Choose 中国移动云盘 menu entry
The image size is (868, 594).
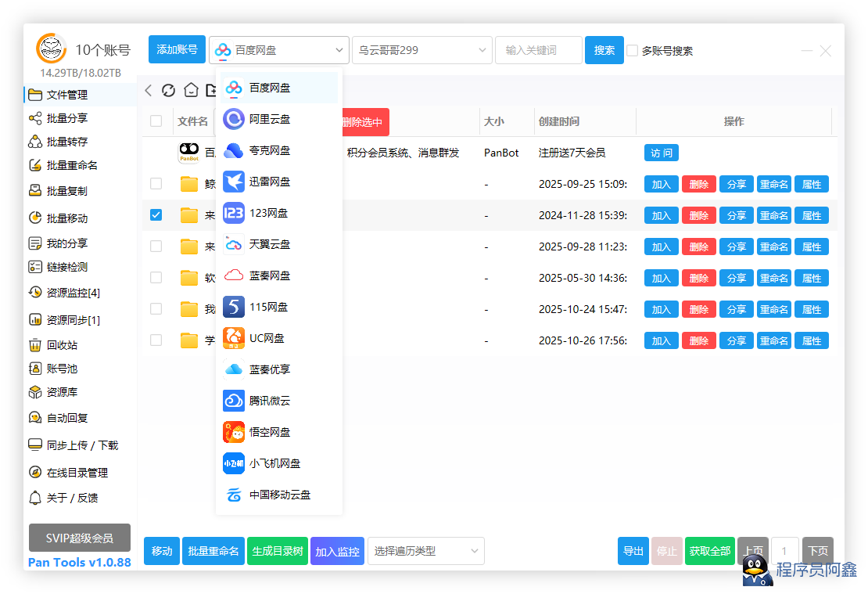coord(279,495)
